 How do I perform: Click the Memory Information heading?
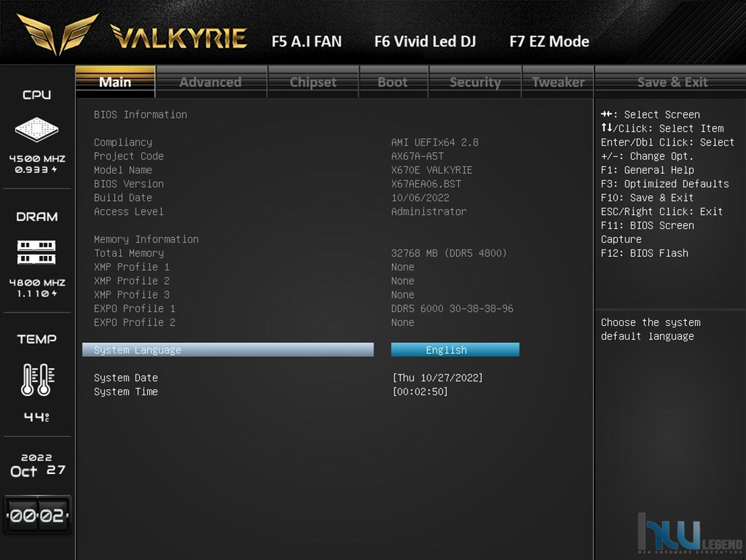pyautogui.click(x=146, y=239)
